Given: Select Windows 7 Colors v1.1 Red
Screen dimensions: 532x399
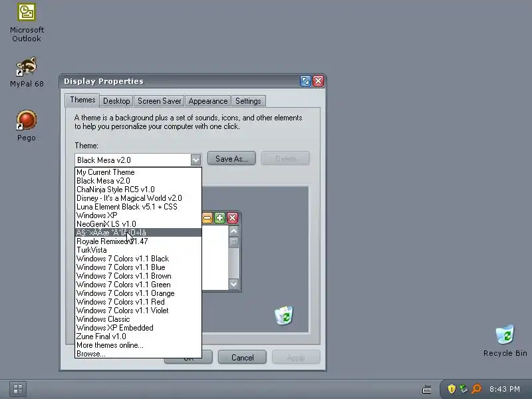Looking at the screenshot, I should pos(138,302).
